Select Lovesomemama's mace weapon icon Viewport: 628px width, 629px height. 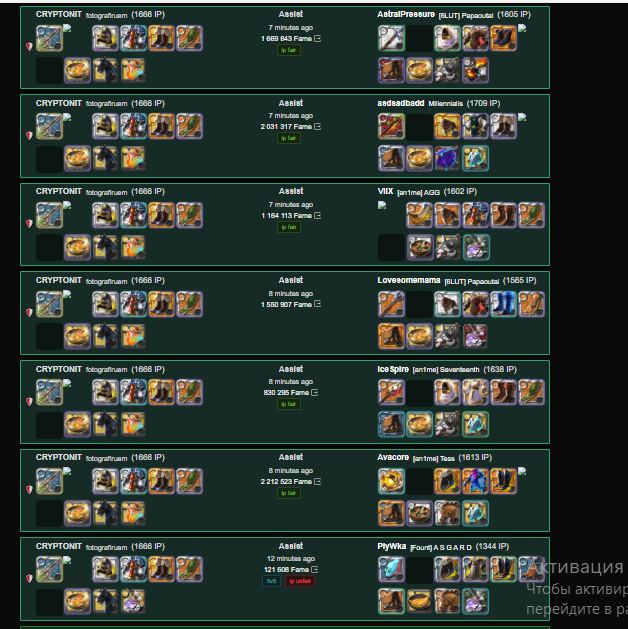pos(391,304)
